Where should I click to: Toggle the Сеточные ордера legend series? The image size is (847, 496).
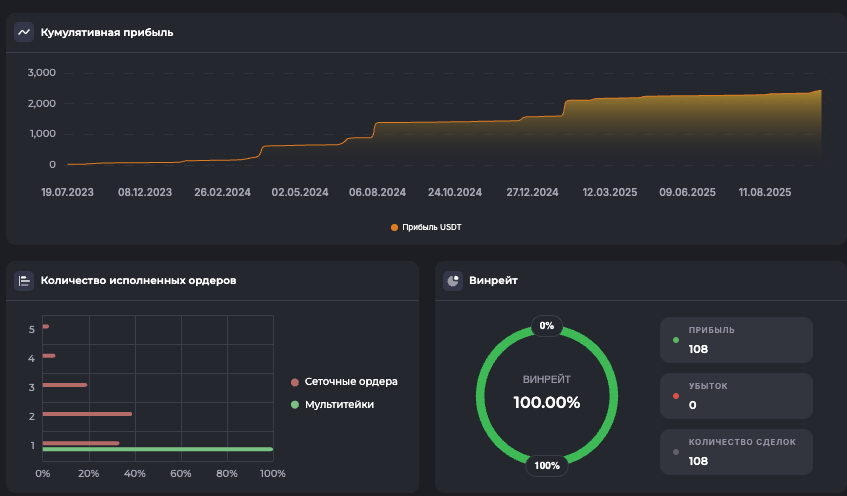tap(351, 382)
